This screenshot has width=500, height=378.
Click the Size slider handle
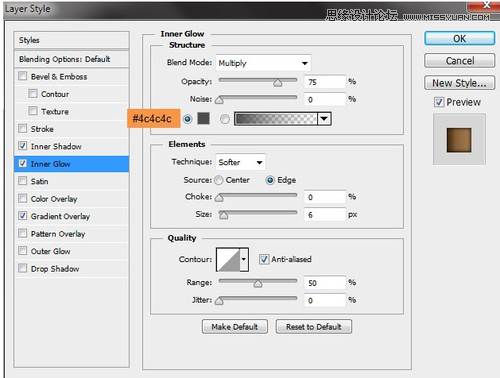click(223, 215)
